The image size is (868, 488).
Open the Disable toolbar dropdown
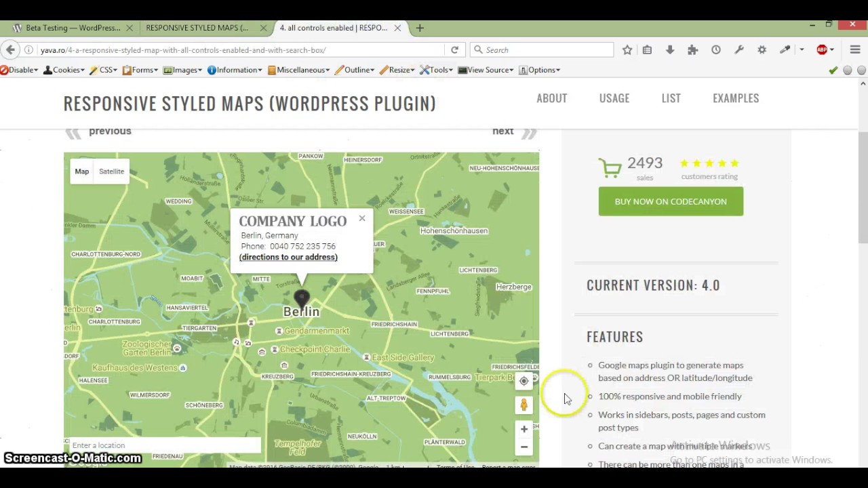[20, 70]
